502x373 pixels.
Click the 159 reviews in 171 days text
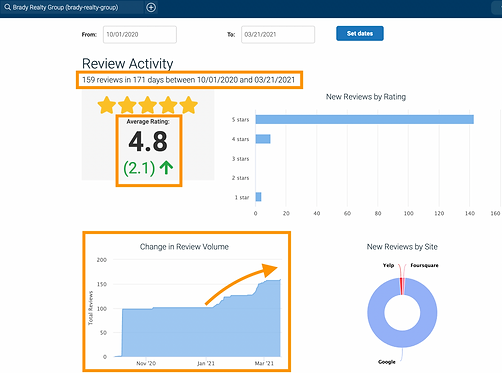click(189, 80)
